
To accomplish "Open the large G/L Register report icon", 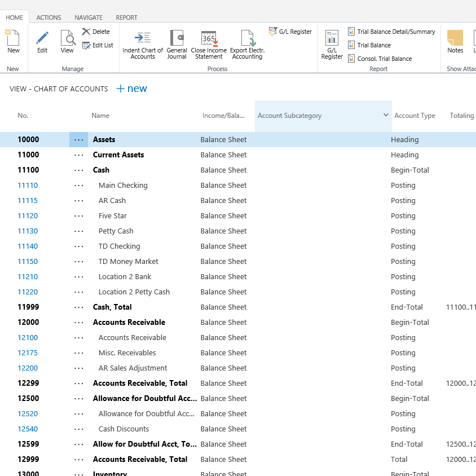I will (332, 38).
